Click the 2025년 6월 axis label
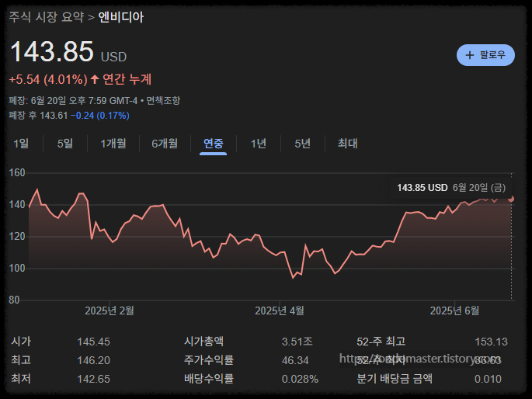 point(454,311)
